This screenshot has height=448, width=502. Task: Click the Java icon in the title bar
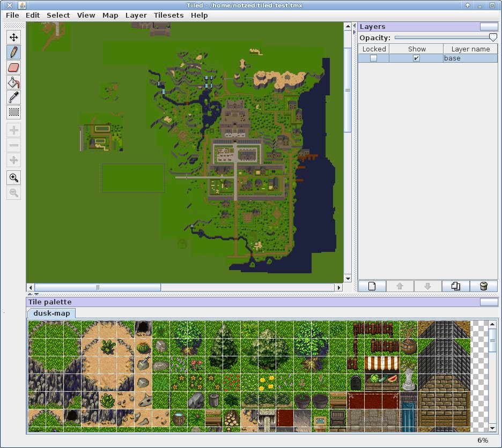(x=22, y=5)
